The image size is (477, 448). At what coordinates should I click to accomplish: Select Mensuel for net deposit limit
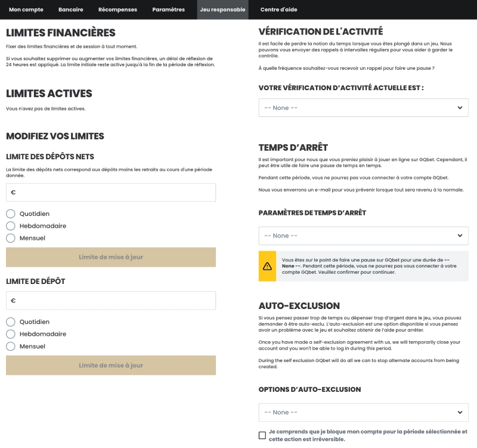pos(11,238)
